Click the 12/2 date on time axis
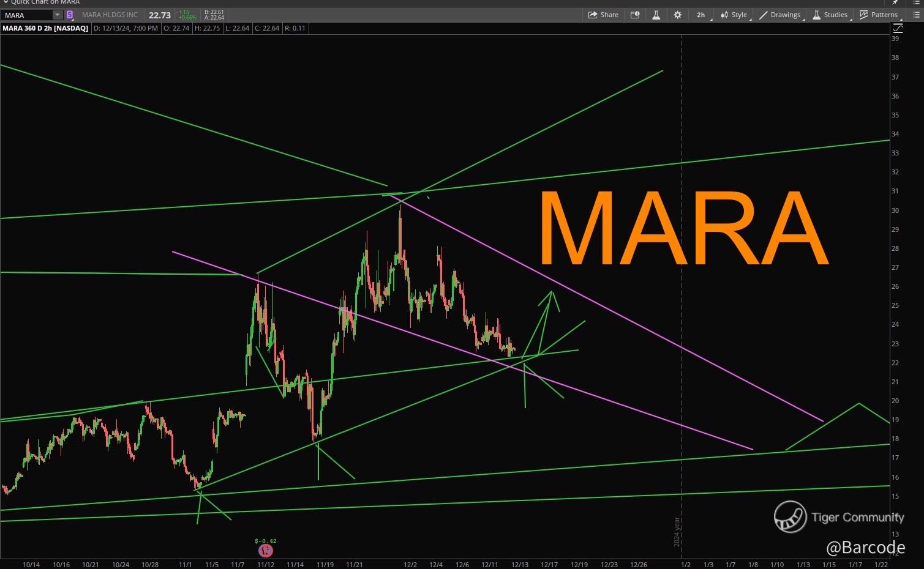924x569 pixels. click(410, 565)
